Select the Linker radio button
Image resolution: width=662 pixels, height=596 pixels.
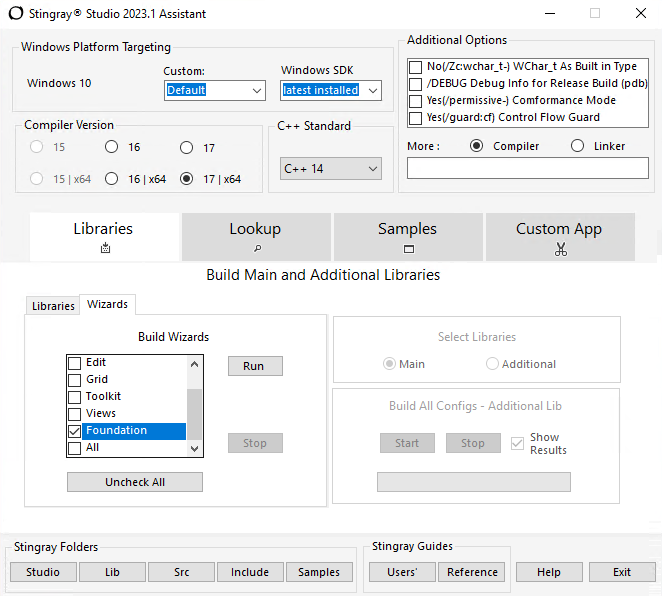click(577, 146)
